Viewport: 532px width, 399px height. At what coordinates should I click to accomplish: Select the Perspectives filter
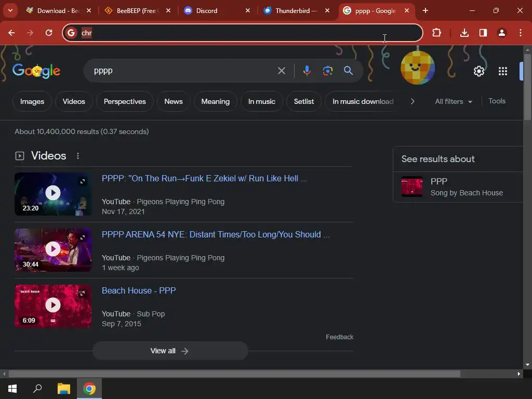(125, 101)
